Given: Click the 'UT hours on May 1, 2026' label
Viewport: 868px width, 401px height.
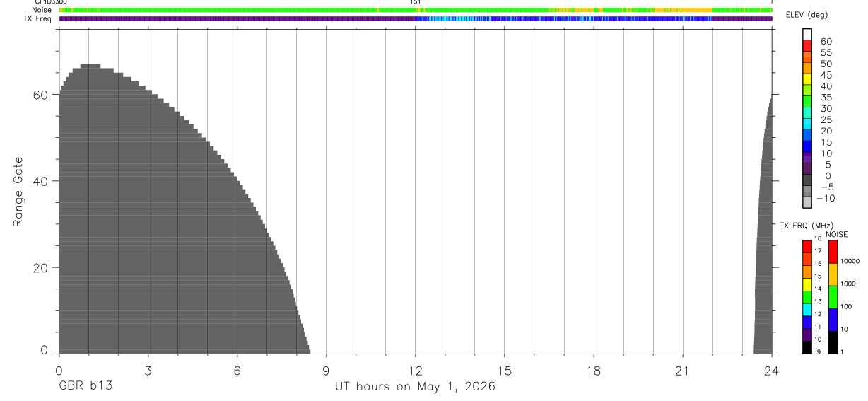Looking at the screenshot, I should click(x=415, y=386).
